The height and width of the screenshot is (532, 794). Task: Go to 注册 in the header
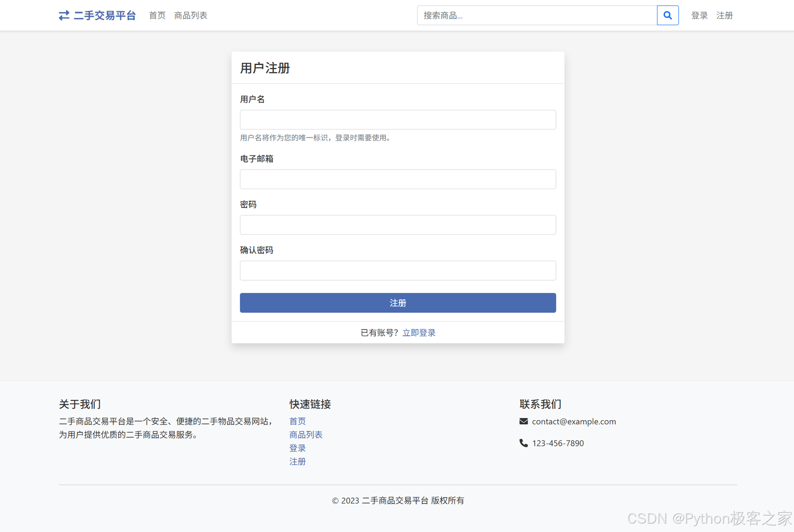pos(724,15)
